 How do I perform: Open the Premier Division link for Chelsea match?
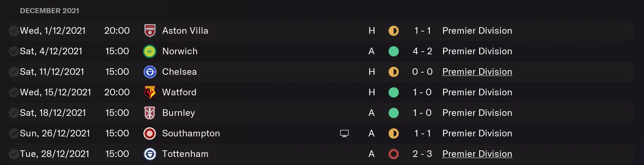point(477,72)
